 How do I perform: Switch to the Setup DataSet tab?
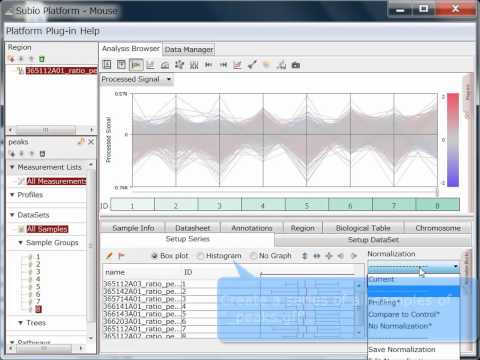373,240
